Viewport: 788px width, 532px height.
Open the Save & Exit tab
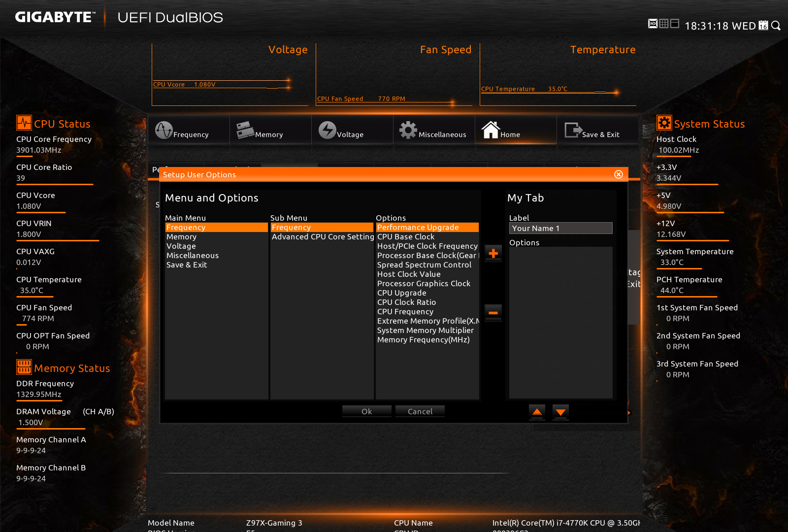[x=597, y=130]
